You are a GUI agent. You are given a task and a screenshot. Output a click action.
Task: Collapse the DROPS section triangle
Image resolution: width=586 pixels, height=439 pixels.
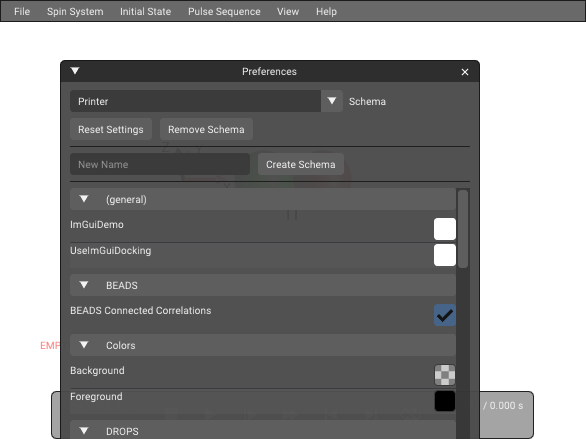pyautogui.click(x=84, y=431)
